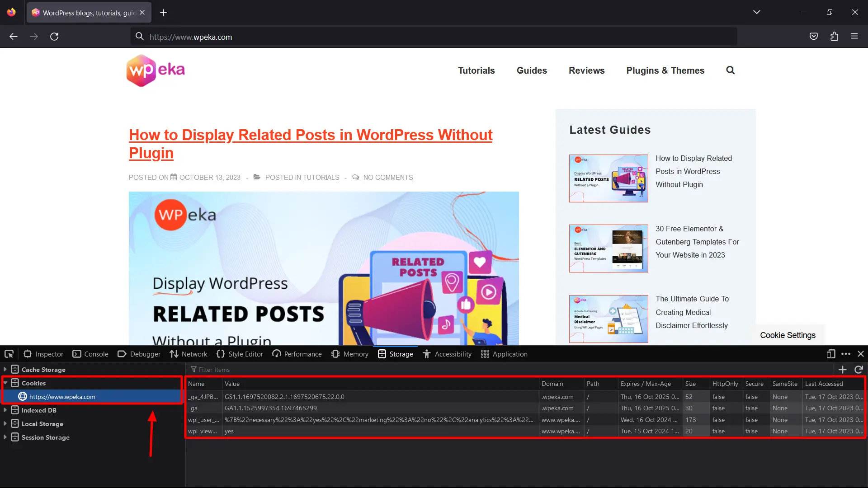Image resolution: width=868 pixels, height=488 pixels.
Task: Select the Storage tab
Action: pyautogui.click(x=396, y=354)
